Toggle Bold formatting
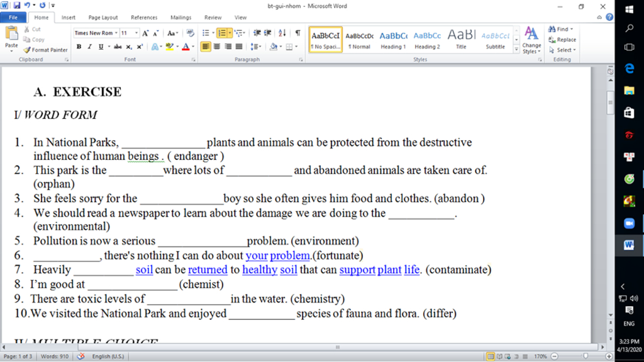The height and width of the screenshot is (362, 644). 79,47
